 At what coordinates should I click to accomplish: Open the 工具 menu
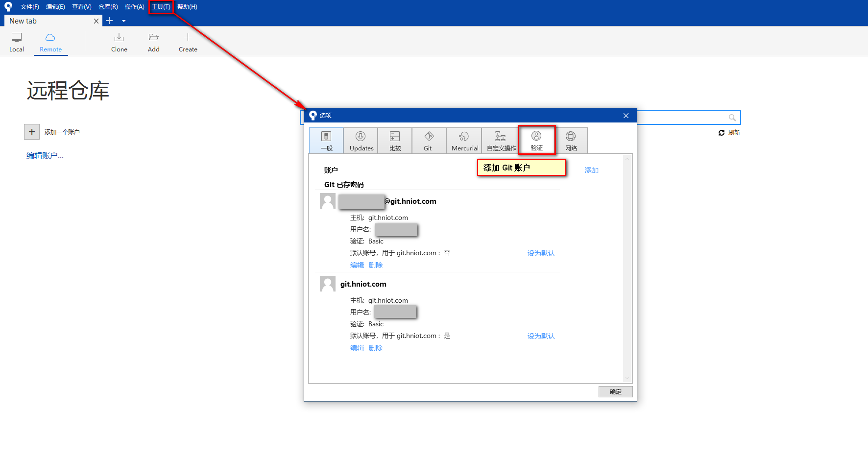[x=160, y=6]
